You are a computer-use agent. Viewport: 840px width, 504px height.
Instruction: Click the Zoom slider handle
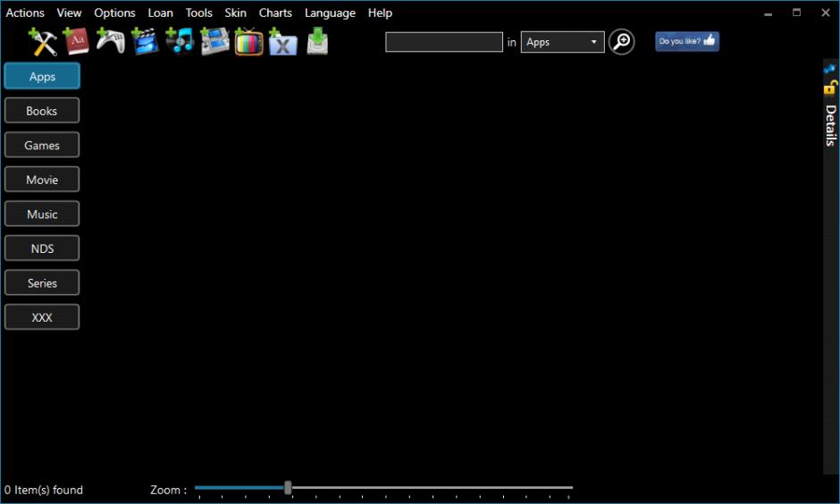288,488
